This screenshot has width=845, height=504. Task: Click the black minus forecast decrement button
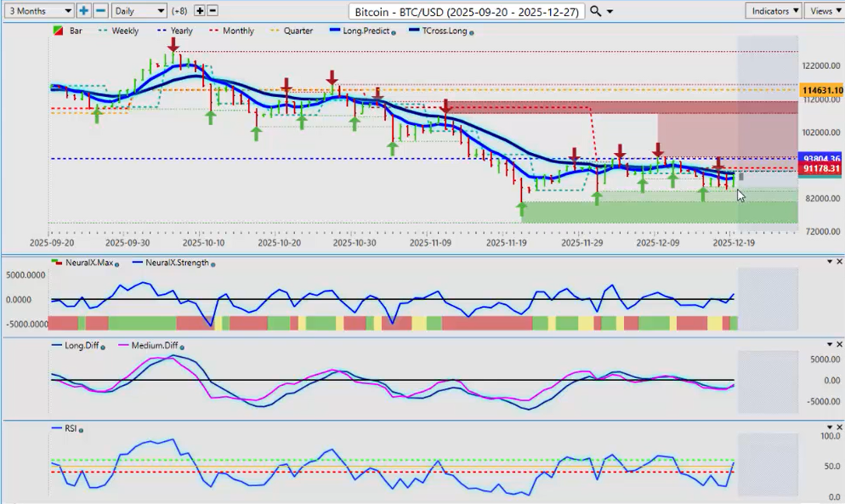pyautogui.click(x=213, y=11)
